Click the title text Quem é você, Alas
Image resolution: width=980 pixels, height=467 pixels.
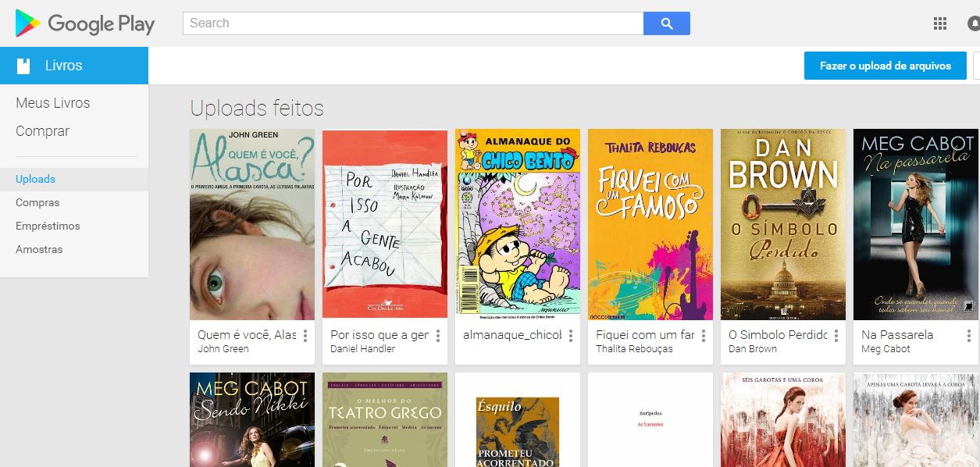[x=247, y=335]
